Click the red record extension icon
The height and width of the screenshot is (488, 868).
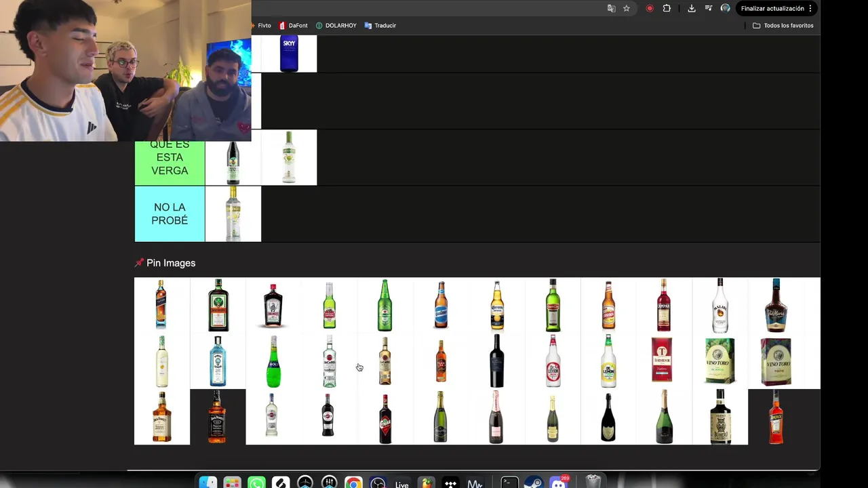pyautogui.click(x=650, y=8)
